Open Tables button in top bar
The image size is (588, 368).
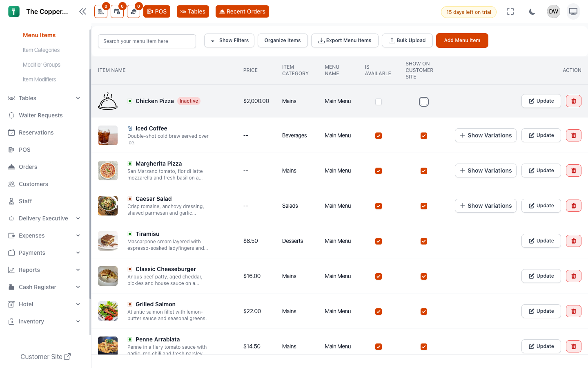(x=193, y=11)
